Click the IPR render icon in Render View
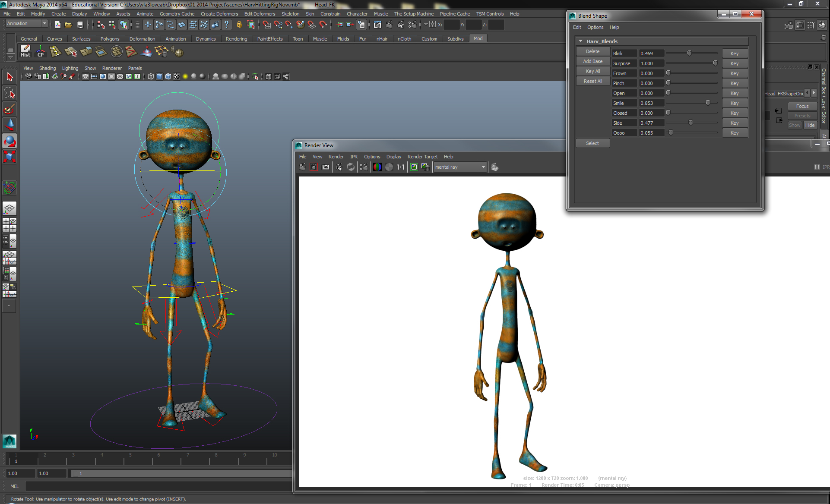 [339, 167]
